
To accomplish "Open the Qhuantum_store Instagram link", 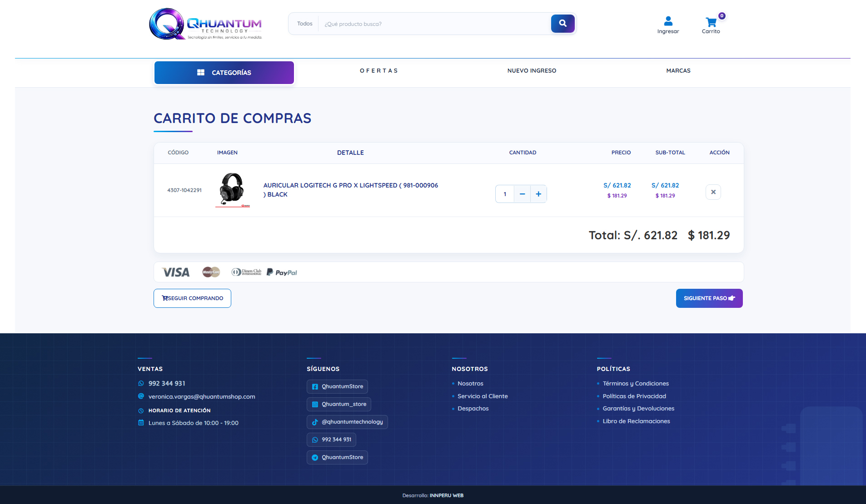I will point(339,404).
